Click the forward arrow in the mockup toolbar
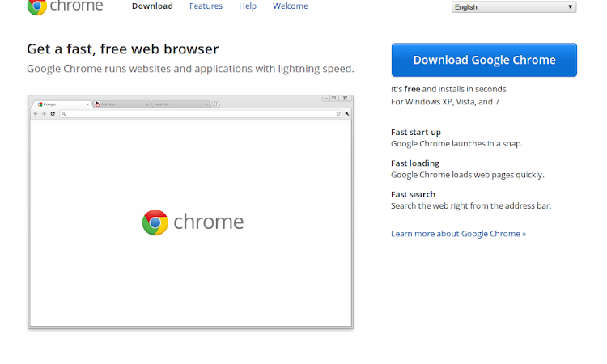607x364 pixels. pos(44,114)
